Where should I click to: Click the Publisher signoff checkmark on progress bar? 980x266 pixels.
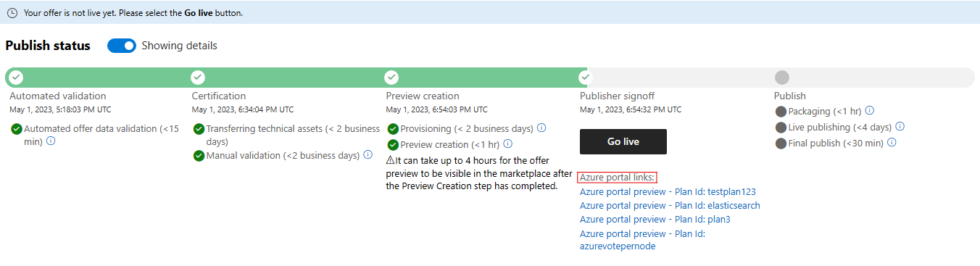click(x=586, y=77)
